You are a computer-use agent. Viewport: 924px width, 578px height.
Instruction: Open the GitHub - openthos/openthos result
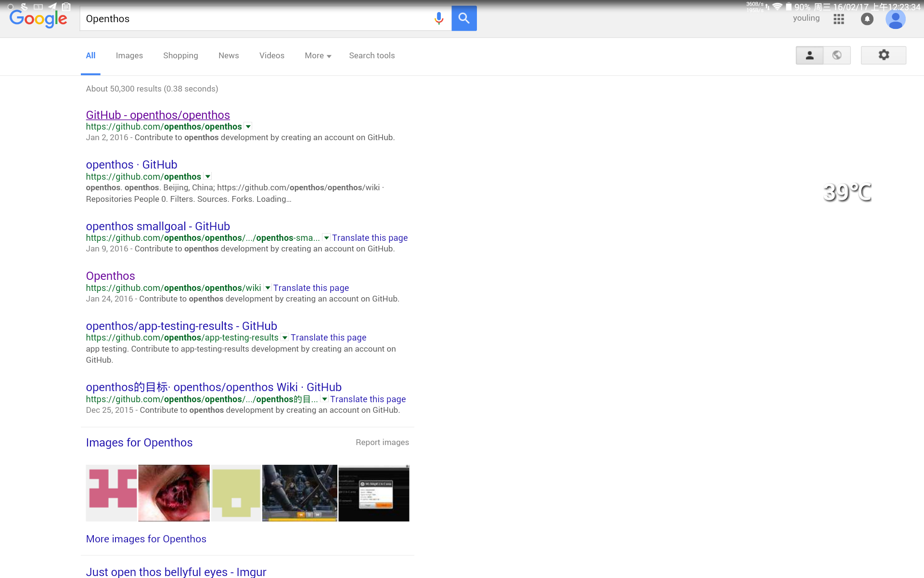(158, 115)
